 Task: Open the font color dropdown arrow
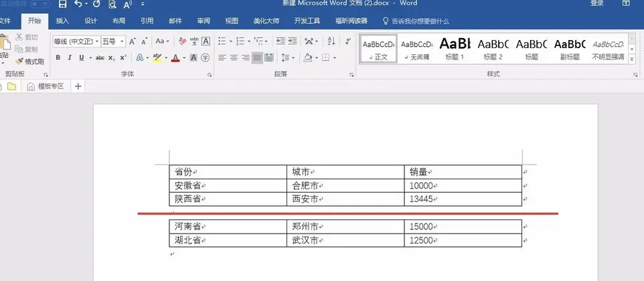tap(184, 58)
